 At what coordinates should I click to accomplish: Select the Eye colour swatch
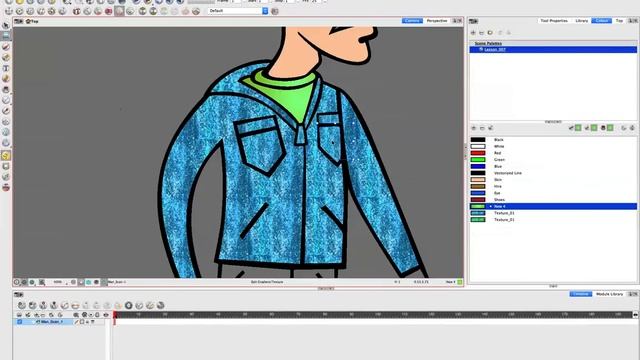click(478, 193)
